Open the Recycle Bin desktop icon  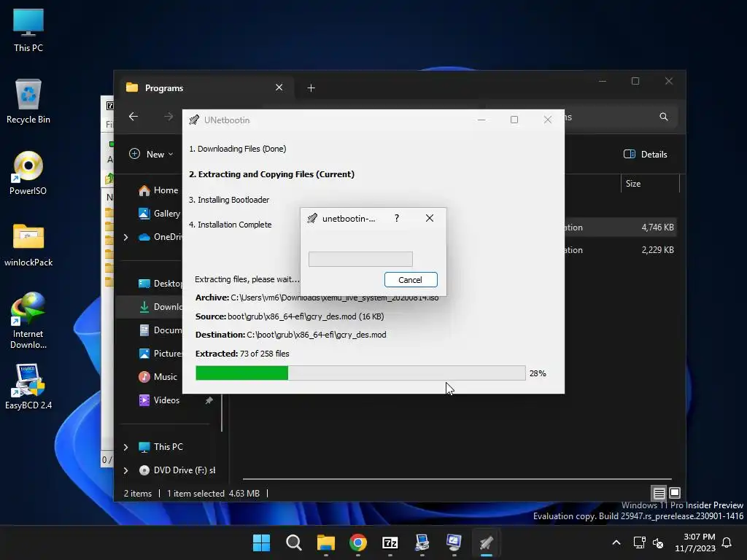28,101
